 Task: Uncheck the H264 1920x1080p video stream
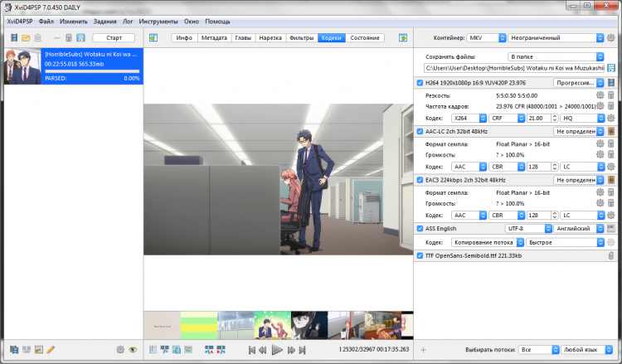click(x=420, y=83)
